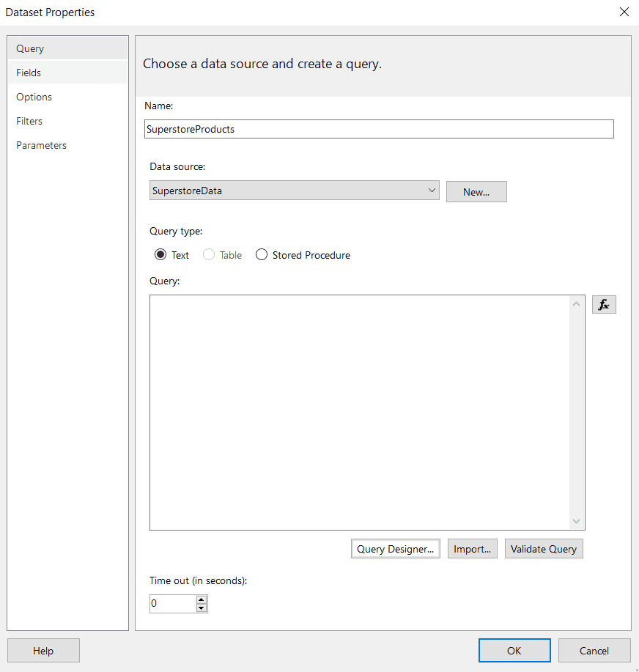Open the expression editor fx button

[x=604, y=304]
